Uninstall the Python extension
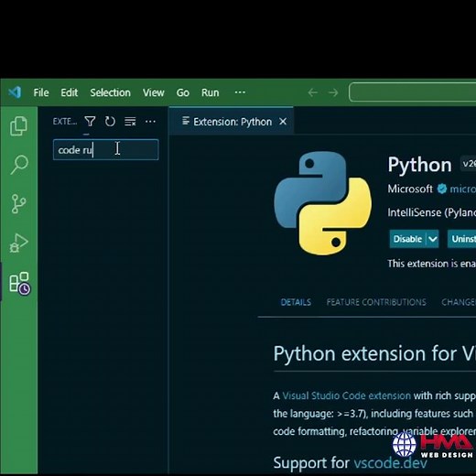Viewport: 476px width, 476px height. [461, 239]
